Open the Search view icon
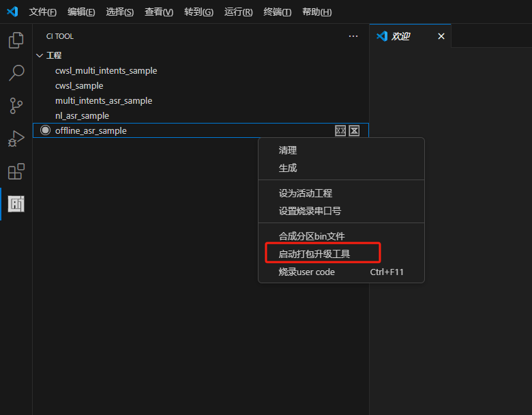The image size is (532, 415). 16,73
